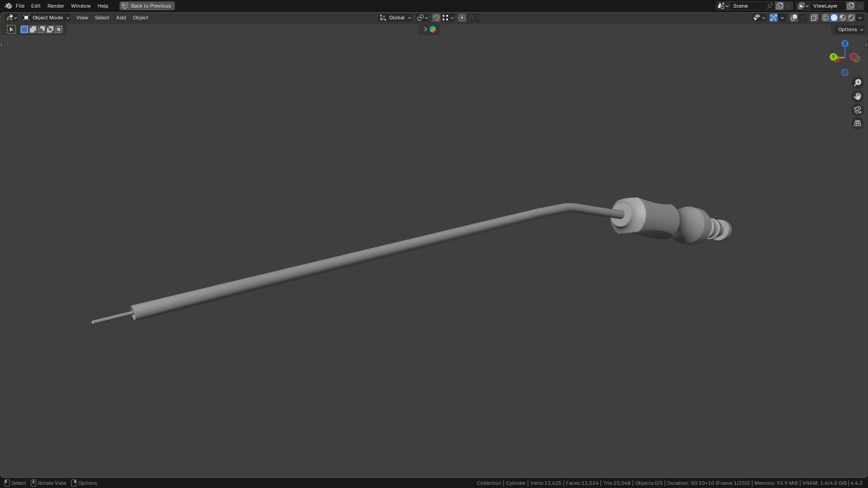The width and height of the screenshot is (868, 488).
Task: Toggle viewport overlays
Action: coord(794,18)
